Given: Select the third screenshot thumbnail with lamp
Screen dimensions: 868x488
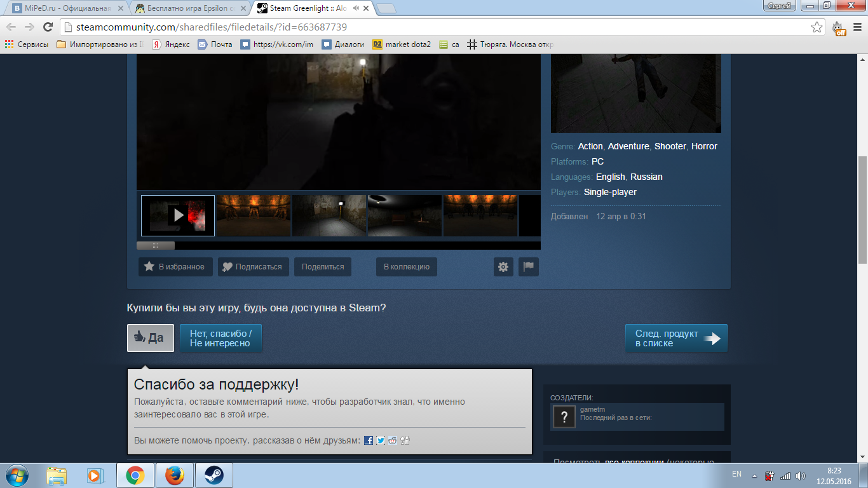Looking at the screenshot, I should (329, 215).
